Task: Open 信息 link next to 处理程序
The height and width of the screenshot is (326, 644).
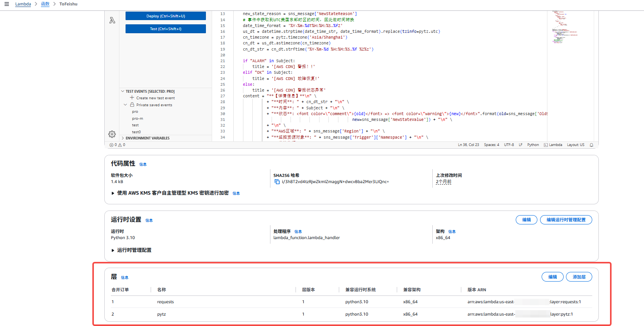Action: (298, 232)
